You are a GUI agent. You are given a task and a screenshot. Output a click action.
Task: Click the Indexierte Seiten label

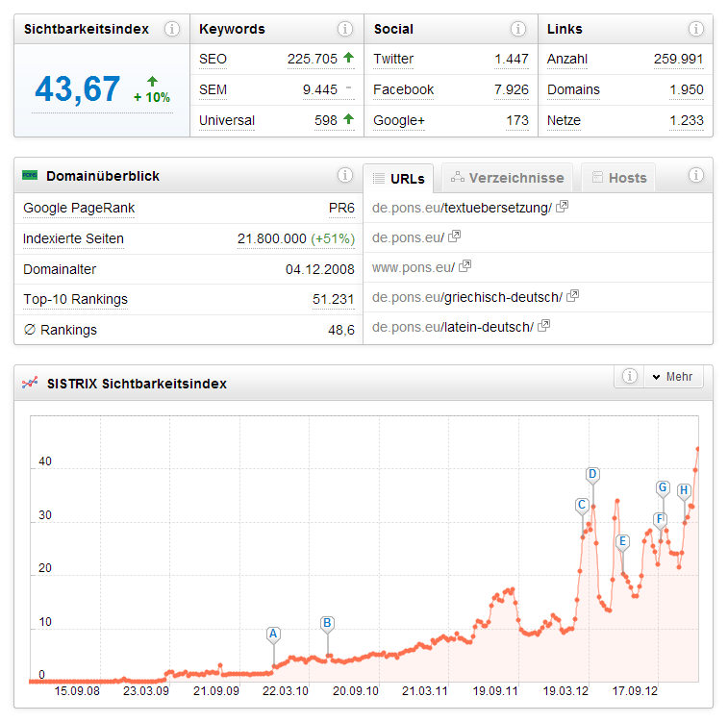(73, 238)
